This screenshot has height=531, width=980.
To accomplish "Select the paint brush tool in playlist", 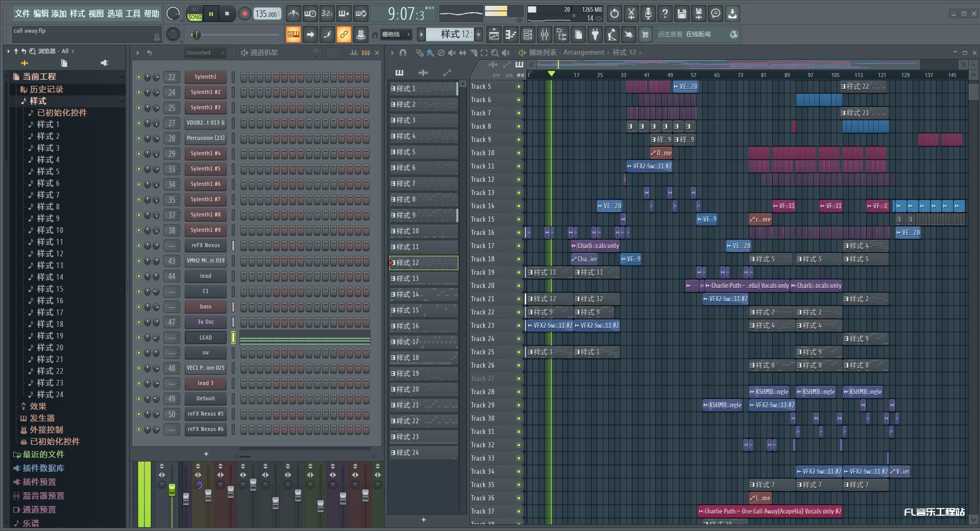I will [x=430, y=53].
